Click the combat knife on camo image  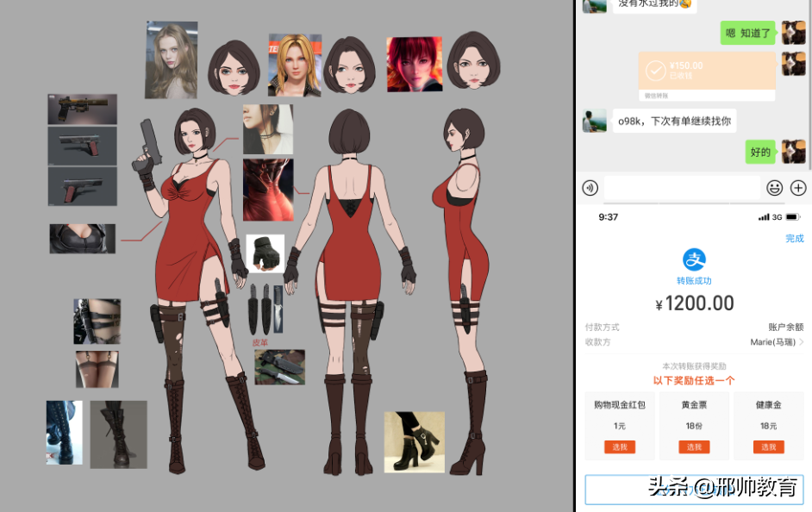(279, 367)
